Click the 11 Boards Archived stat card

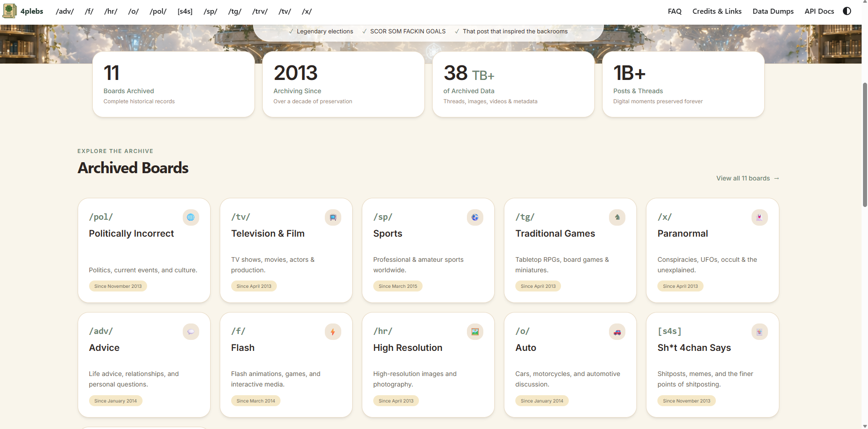(174, 84)
